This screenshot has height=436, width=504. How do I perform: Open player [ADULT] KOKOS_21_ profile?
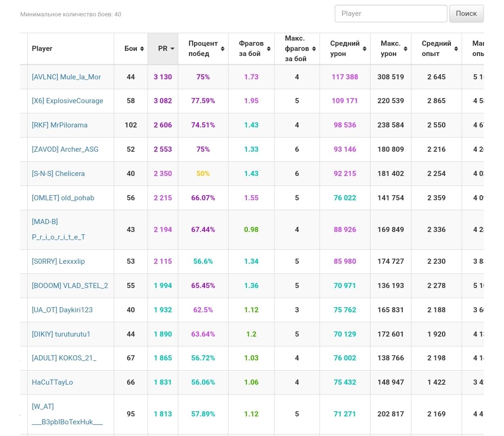tap(64, 358)
